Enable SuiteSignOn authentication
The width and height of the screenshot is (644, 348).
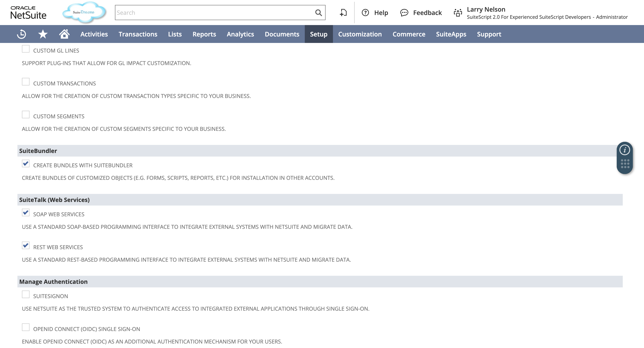click(x=26, y=295)
